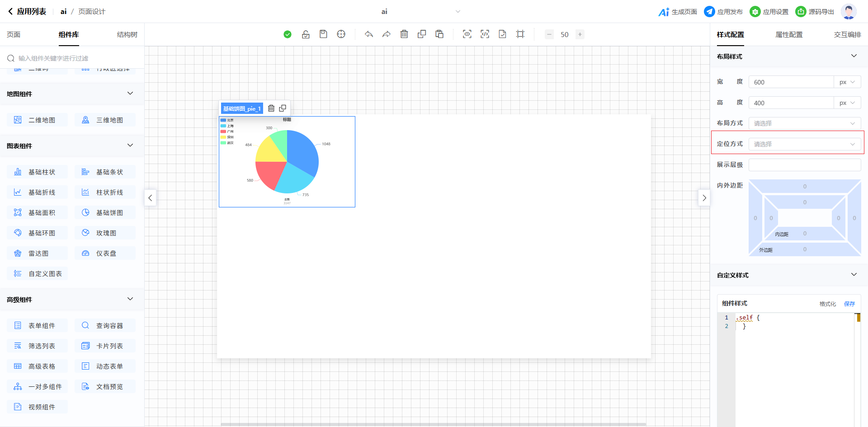Collapse the left panel with arrow handle
This screenshot has height=427, width=868.
pyautogui.click(x=150, y=198)
